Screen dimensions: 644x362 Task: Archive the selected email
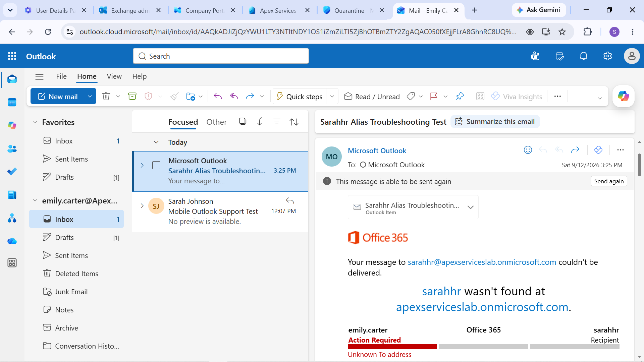tap(132, 97)
